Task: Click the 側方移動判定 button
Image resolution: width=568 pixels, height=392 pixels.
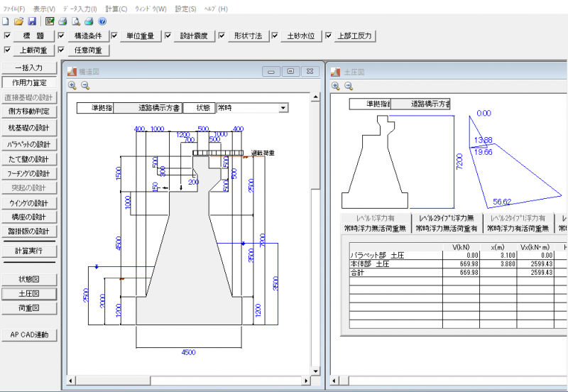Action: (x=29, y=111)
